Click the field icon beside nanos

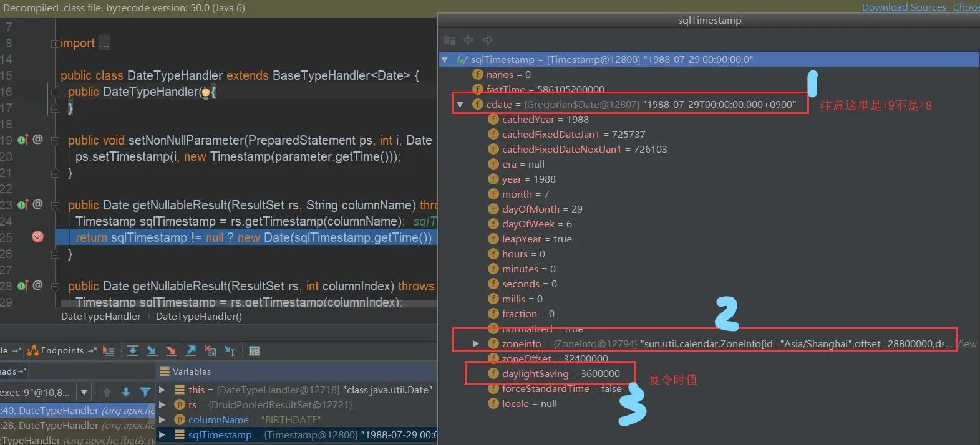point(478,74)
